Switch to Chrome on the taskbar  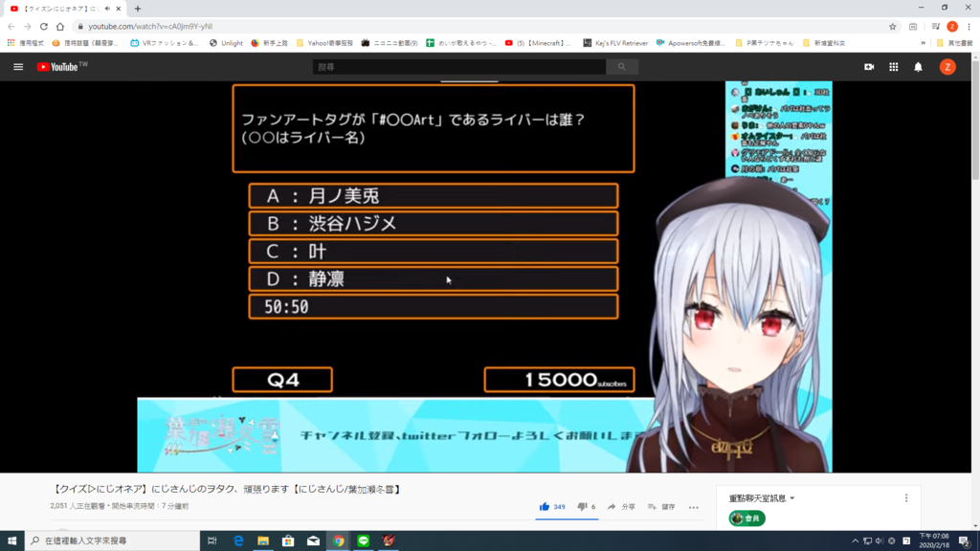pos(338,540)
